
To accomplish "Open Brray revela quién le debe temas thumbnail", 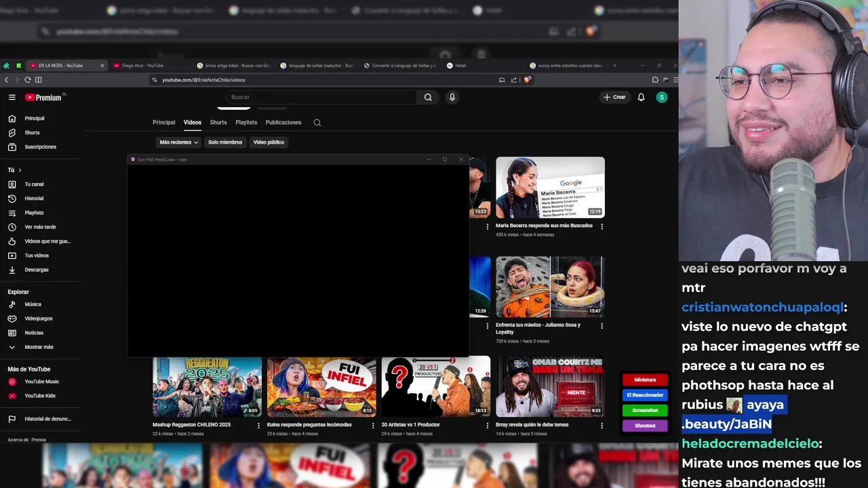I will pyautogui.click(x=550, y=386).
